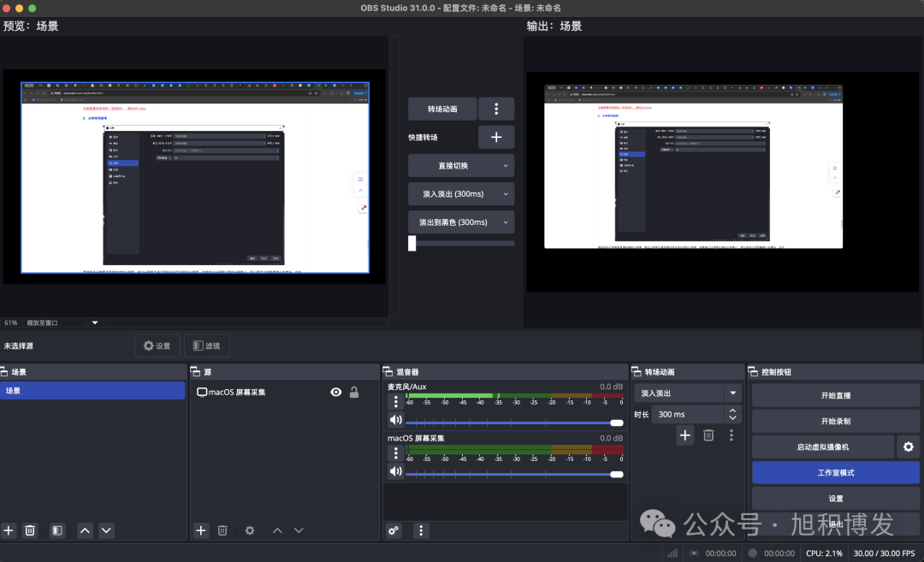Viewport: 924px width, 562px height.
Task: Remove source with trash icon in Sources panel
Action: 222,530
